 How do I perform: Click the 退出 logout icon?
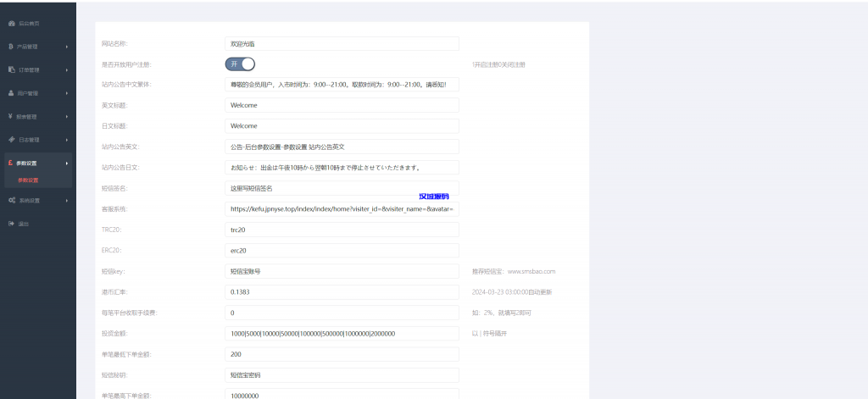click(10, 224)
